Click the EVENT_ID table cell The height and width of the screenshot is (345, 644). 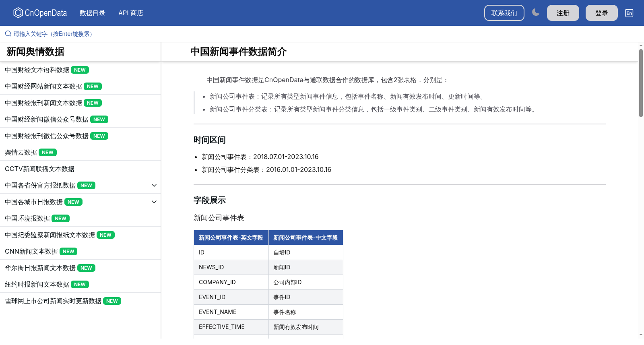tap(231, 297)
